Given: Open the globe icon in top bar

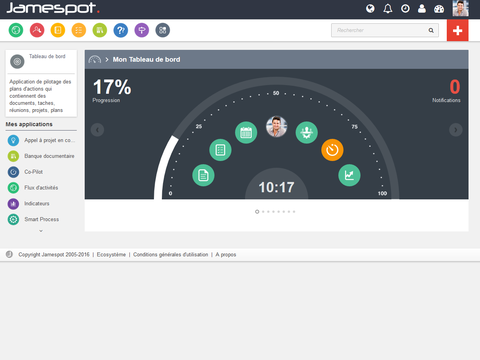Looking at the screenshot, I should tap(370, 8).
